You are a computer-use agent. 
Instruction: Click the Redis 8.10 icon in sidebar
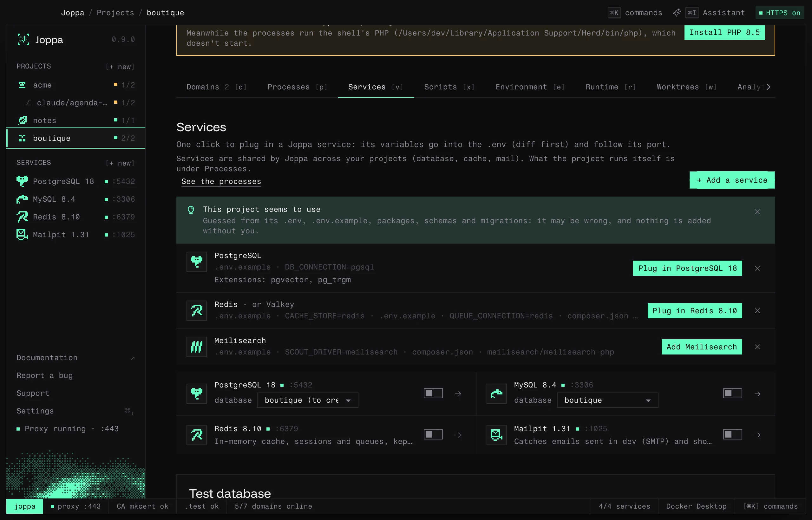point(22,217)
